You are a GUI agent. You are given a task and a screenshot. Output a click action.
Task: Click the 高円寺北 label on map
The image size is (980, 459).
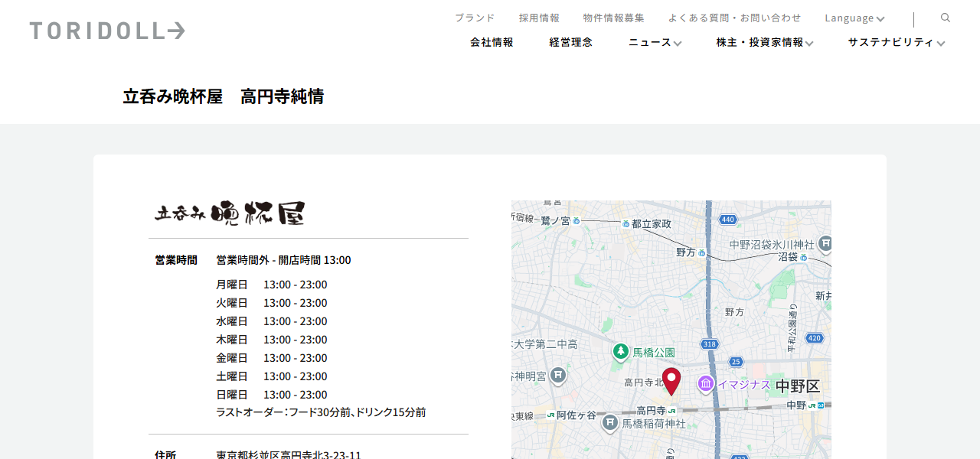pos(643,382)
